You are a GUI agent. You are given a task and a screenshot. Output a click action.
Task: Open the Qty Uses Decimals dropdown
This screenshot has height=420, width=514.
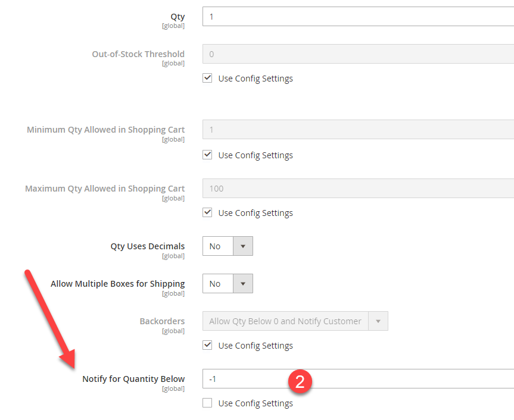coord(228,246)
